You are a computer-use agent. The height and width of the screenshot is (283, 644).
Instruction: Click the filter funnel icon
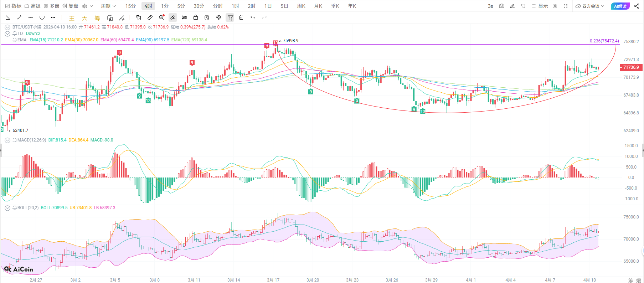coord(230,17)
